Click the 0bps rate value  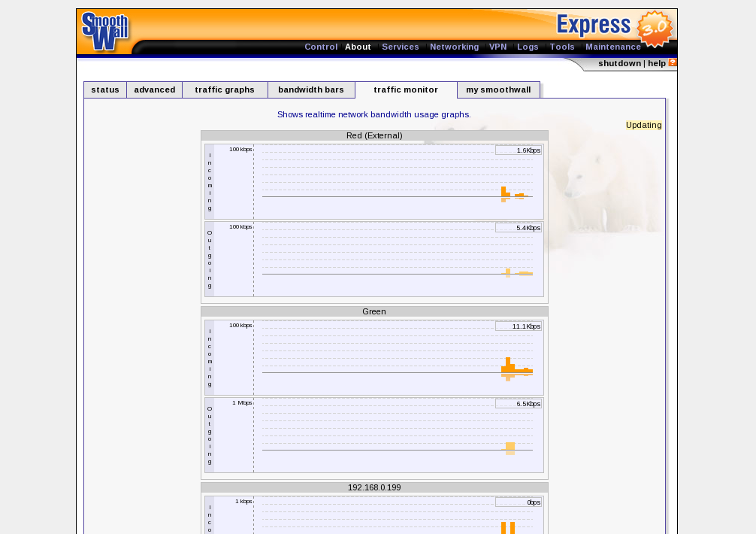click(x=519, y=502)
